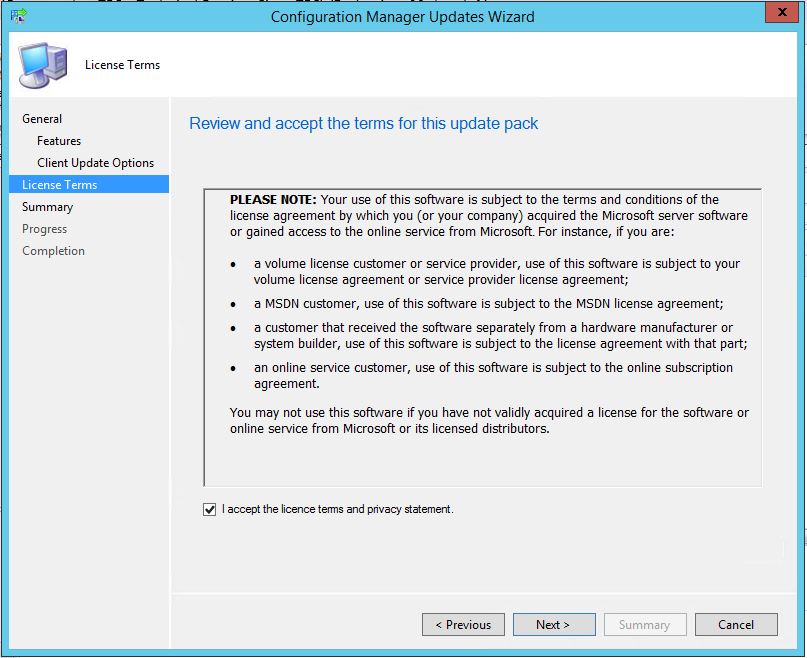
Task: Click the greyed-out Summary button
Action: click(x=644, y=625)
